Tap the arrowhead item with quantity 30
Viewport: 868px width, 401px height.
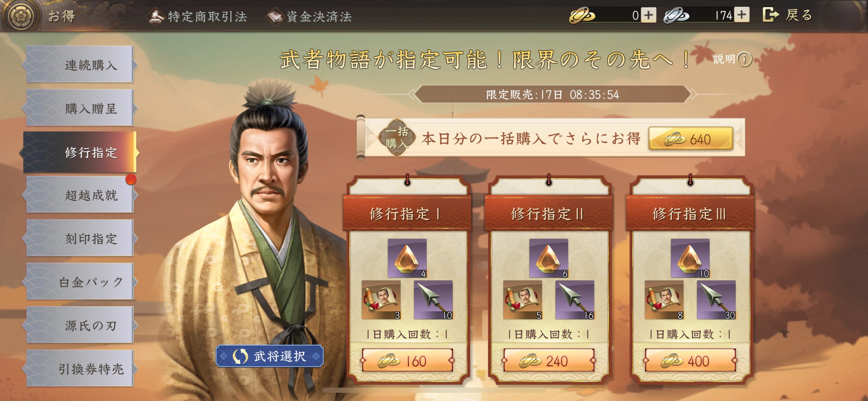[716, 300]
